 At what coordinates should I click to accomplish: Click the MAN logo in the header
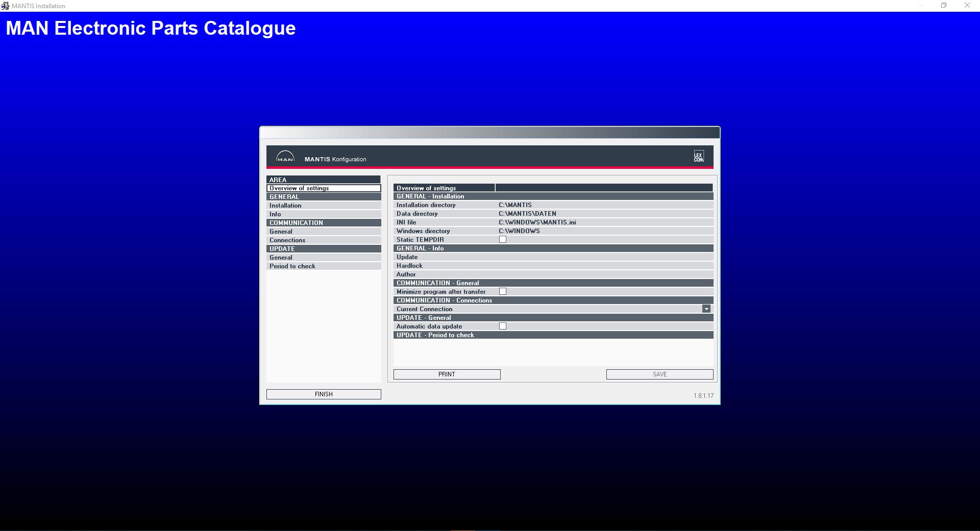pyautogui.click(x=285, y=157)
